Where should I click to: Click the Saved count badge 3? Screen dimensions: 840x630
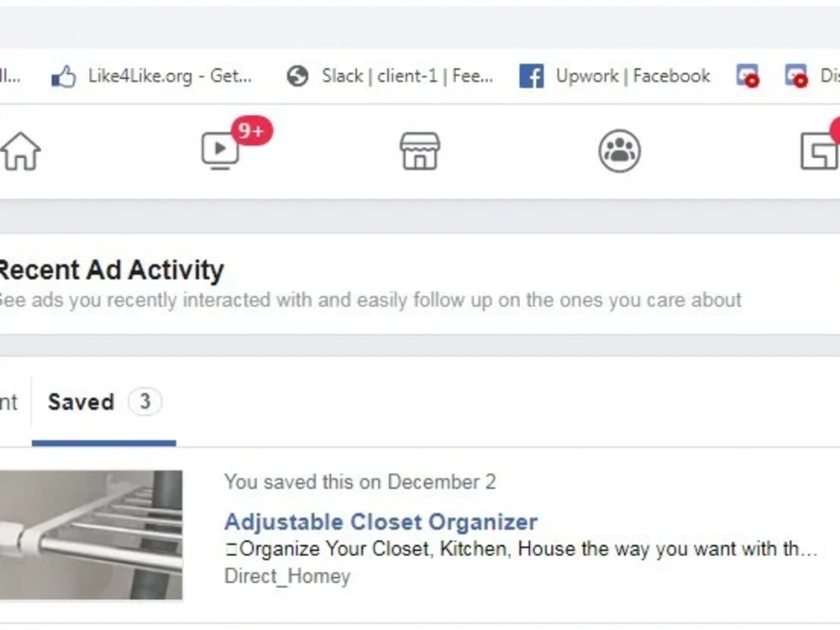pos(144,402)
